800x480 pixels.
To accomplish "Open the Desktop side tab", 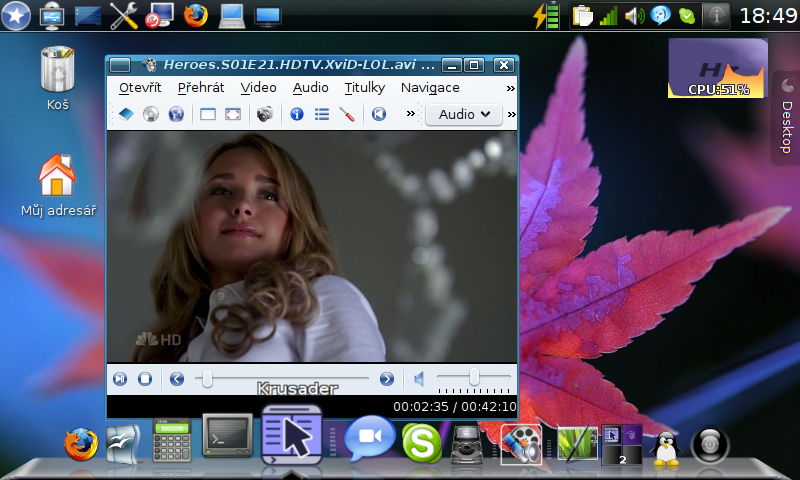I will coord(787,117).
